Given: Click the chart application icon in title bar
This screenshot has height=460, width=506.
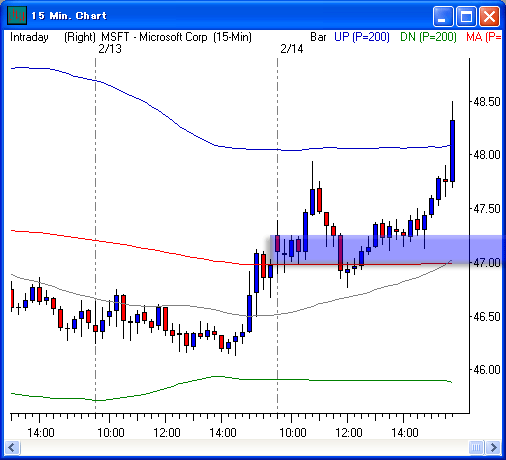Looking at the screenshot, I should pyautogui.click(x=17, y=15).
